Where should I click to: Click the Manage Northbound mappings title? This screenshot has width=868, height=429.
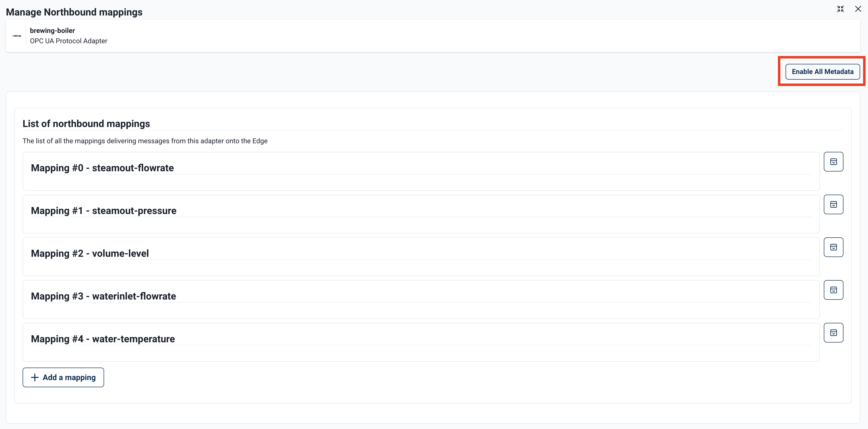pyautogui.click(x=74, y=12)
